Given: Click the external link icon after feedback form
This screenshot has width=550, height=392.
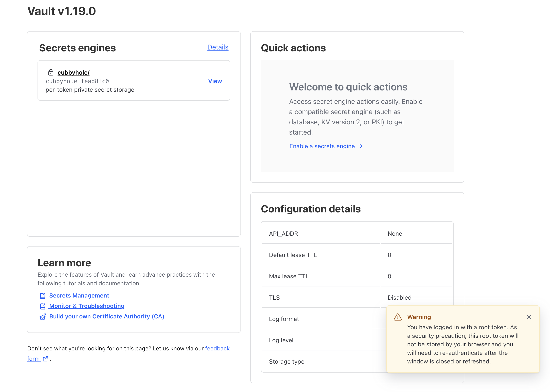Looking at the screenshot, I should (x=45, y=359).
